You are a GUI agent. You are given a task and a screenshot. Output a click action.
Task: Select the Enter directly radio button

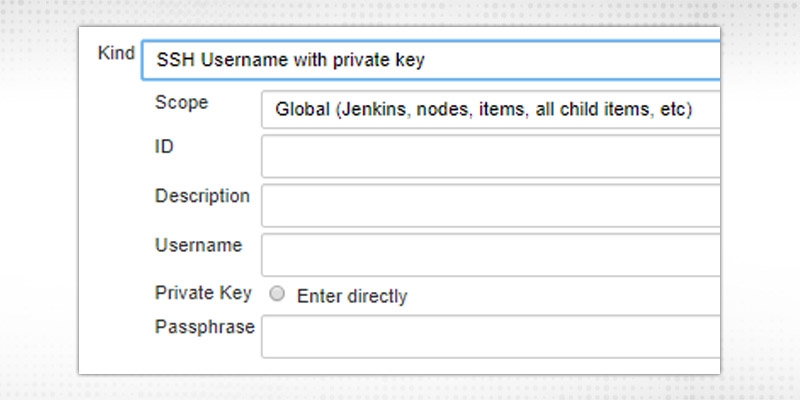pos(278,295)
